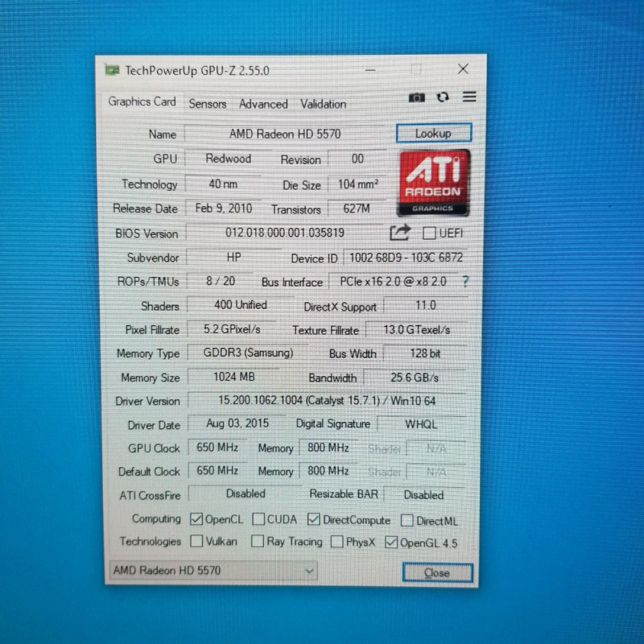Click the GPU-Z title bar app icon
This screenshot has width=644, height=644.
(x=112, y=70)
